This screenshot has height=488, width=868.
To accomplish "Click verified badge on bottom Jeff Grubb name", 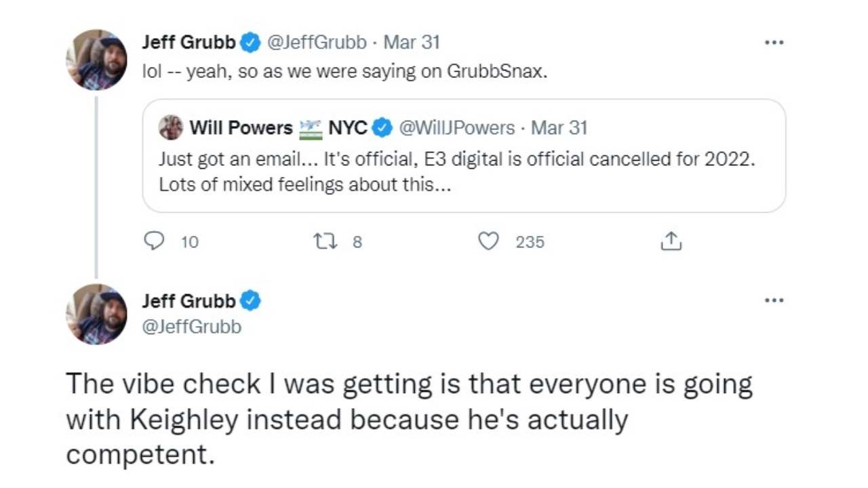I will 251,300.
